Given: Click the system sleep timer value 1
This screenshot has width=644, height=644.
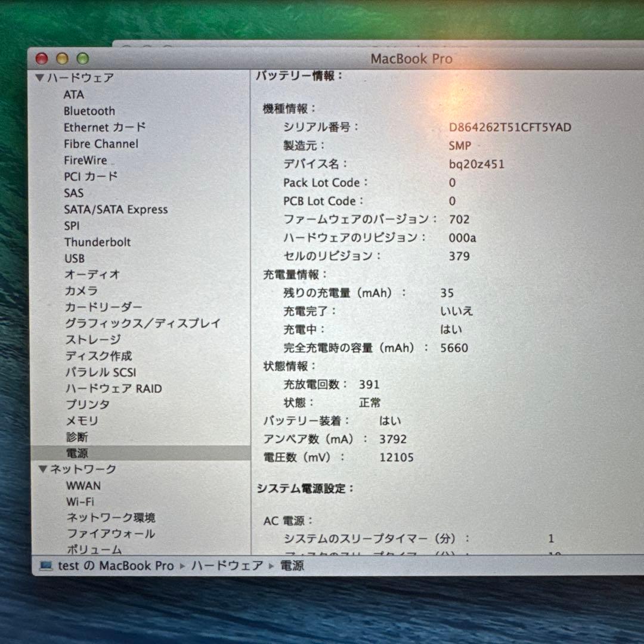Looking at the screenshot, I should (x=551, y=538).
